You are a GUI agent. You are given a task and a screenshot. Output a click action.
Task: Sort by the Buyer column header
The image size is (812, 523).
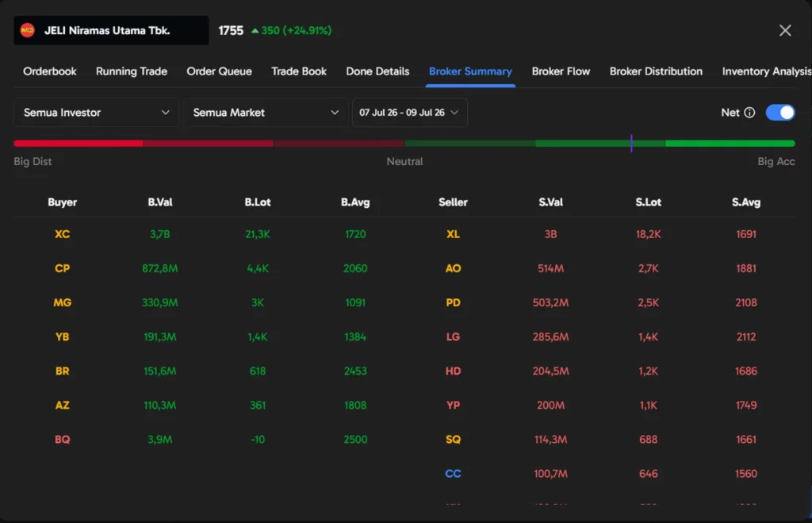pos(62,202)
